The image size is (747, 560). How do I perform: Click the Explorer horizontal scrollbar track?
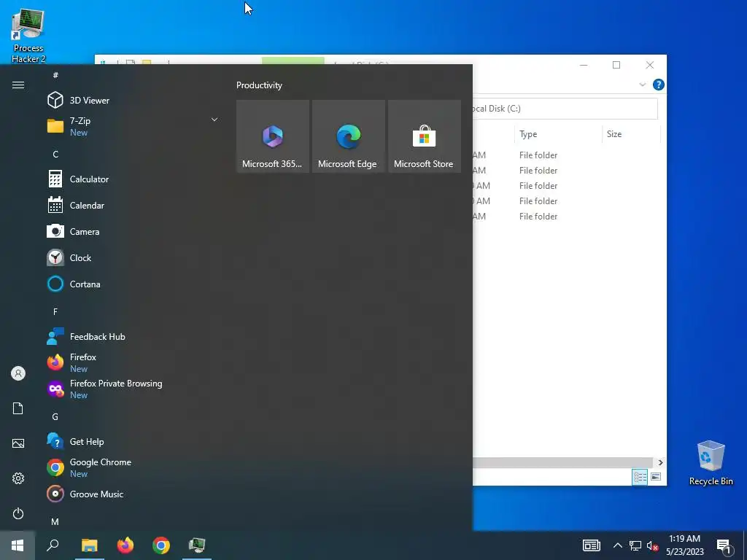tap(562, 462)
